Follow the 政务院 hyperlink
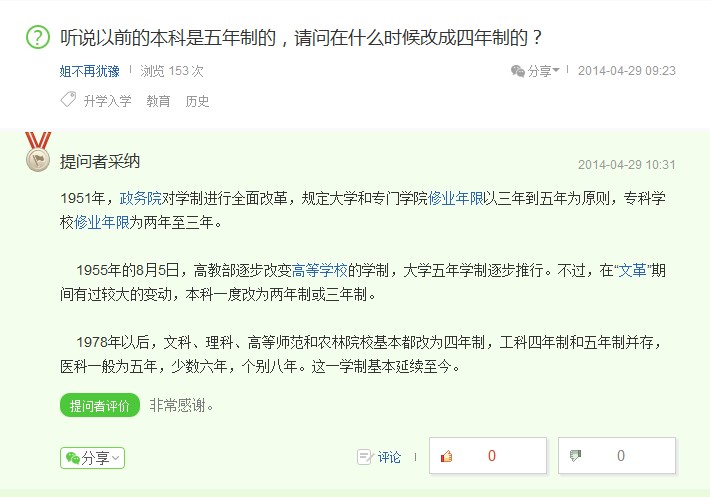 140,196
